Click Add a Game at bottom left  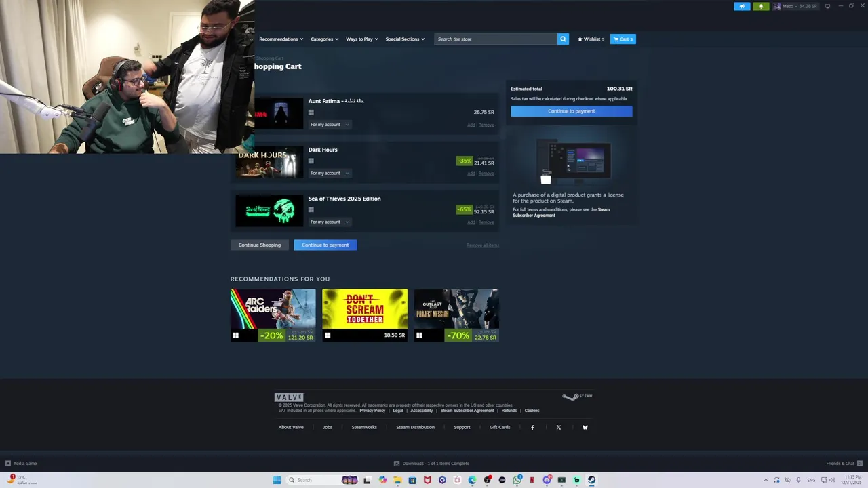tap(21, 464)
